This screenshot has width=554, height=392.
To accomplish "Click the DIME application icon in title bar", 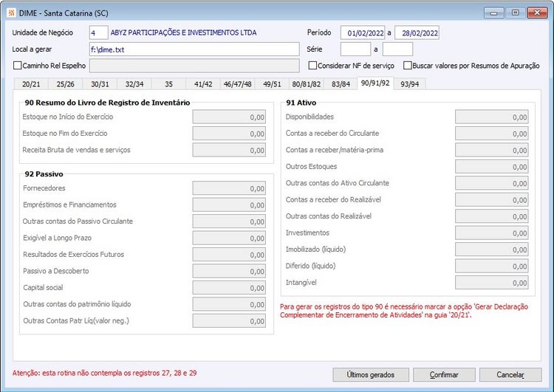I will pyautogui.click(x=11, y=13).
